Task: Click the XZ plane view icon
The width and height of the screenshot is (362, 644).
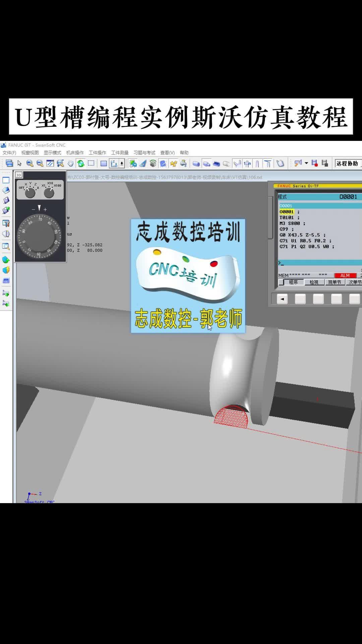Action: pyautogui.click(x=114, y=163)
